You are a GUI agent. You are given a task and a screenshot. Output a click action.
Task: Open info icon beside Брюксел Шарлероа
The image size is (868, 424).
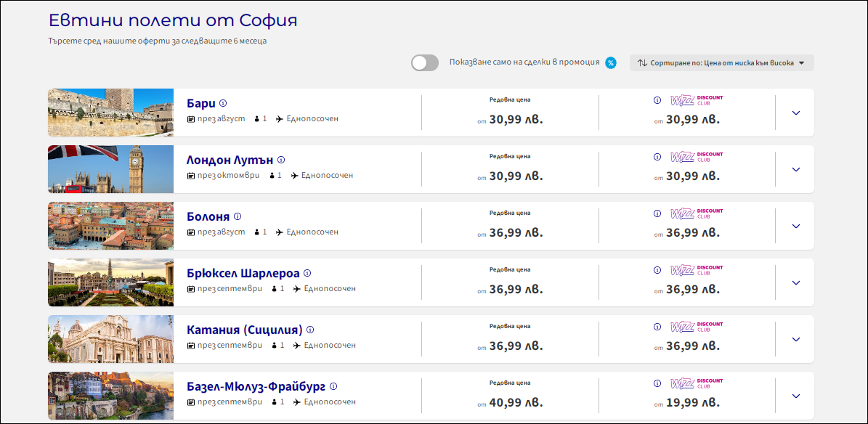coord(307,273)
